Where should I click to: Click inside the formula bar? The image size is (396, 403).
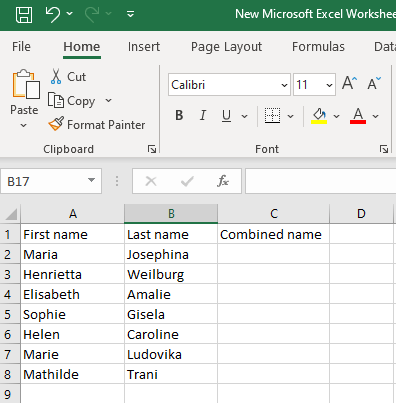click(x=321, y=181)
